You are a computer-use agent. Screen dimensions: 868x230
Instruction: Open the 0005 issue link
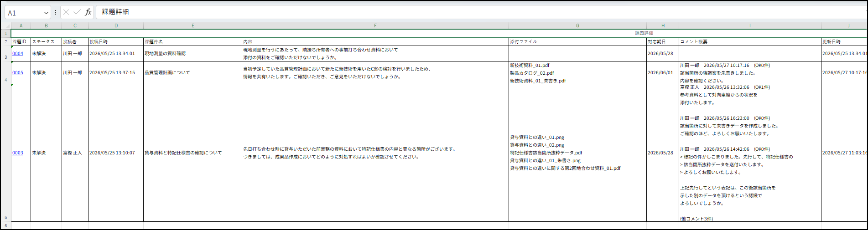[x=18, y=73]
